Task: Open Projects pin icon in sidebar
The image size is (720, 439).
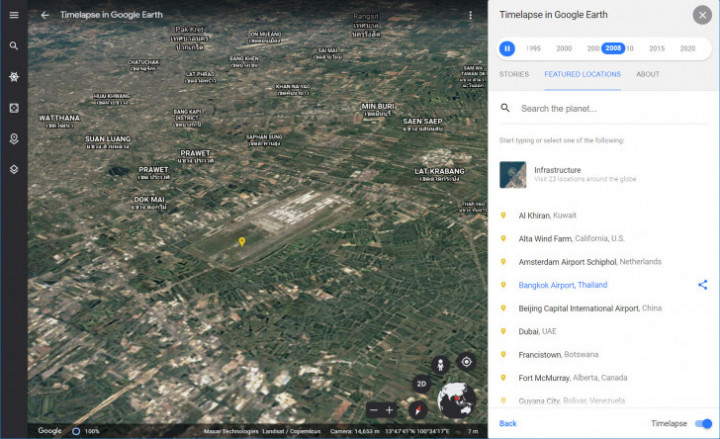Action: coord(14,139)
